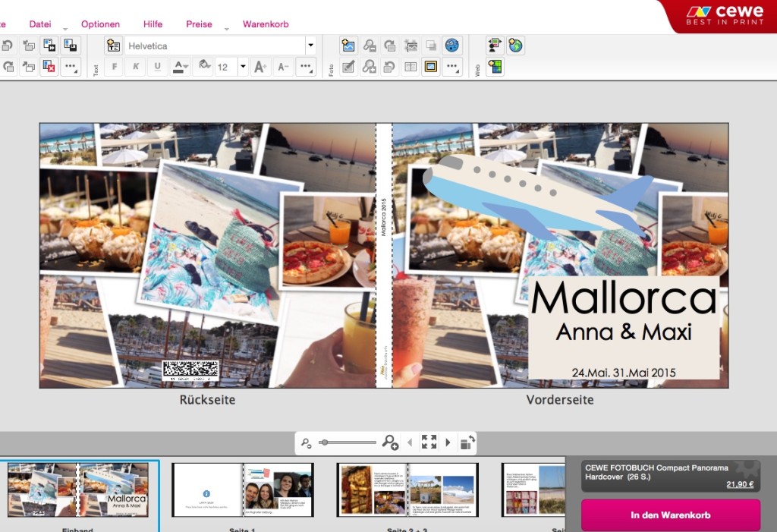Open the font size dropdown arrow
The image size is (777, 532).
243,67
